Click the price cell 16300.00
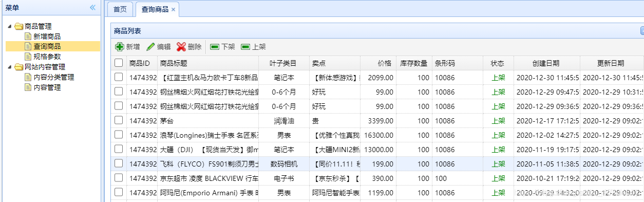Viewport: 644px width, 202px height. point(378,135)
